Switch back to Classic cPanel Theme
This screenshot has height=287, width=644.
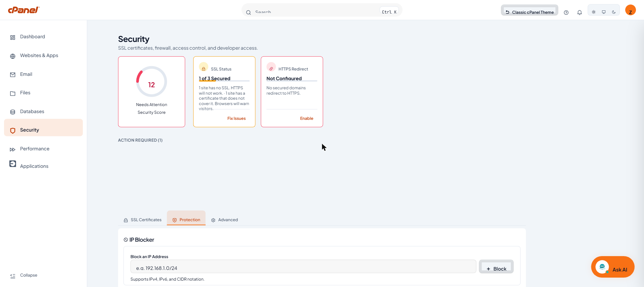530,10
